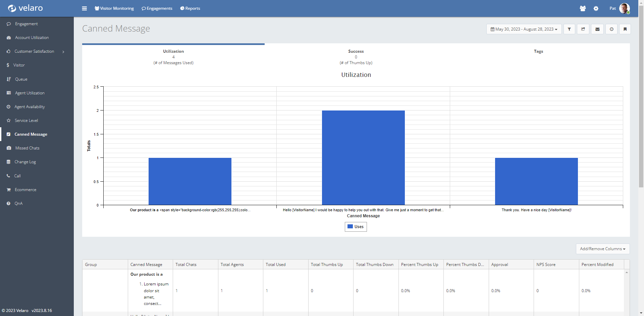
Task: Click the export share icon button
Action: tap(583, 29)
